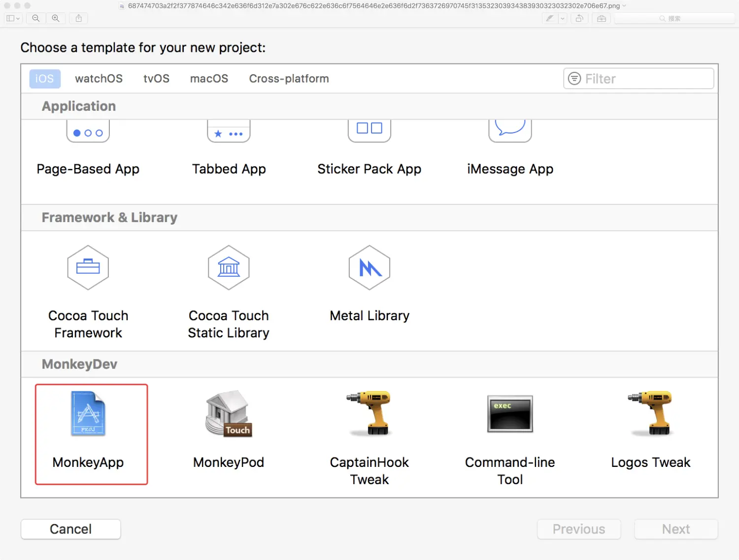Click the MonkeyApp label

(88, 462)
